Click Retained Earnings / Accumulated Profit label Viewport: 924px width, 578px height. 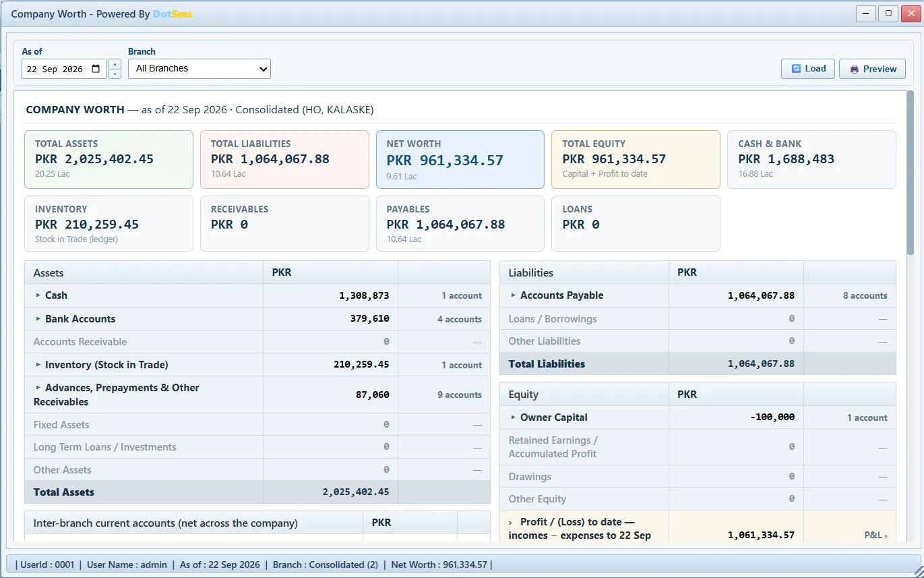coord(553,447)
